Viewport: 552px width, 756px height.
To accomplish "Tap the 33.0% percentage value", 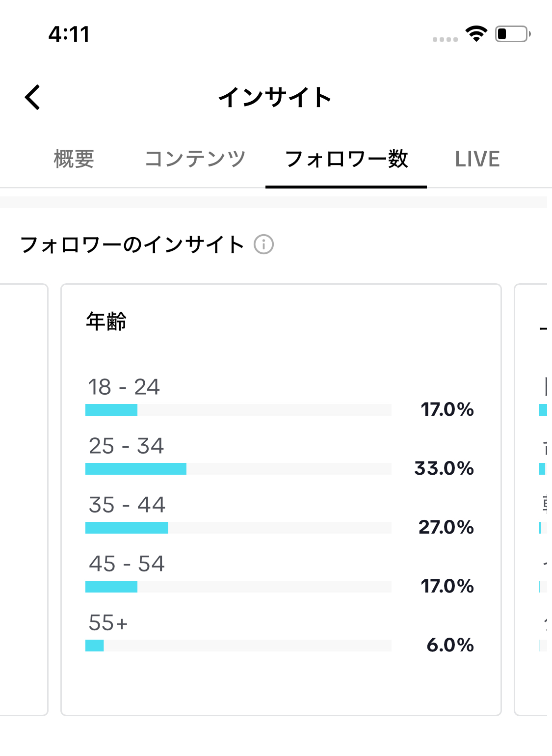I will click(x=444, y=468).
